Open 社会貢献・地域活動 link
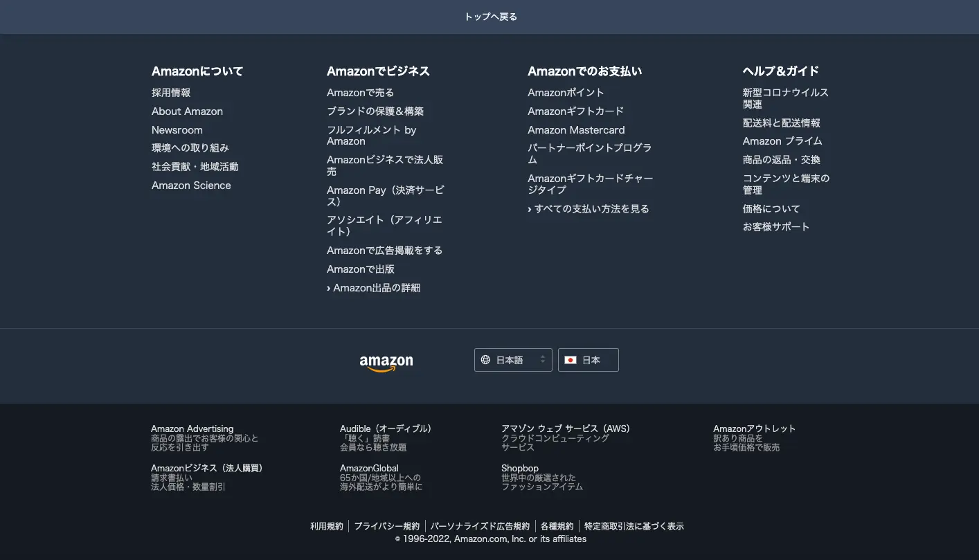 [x=195, y=167]
